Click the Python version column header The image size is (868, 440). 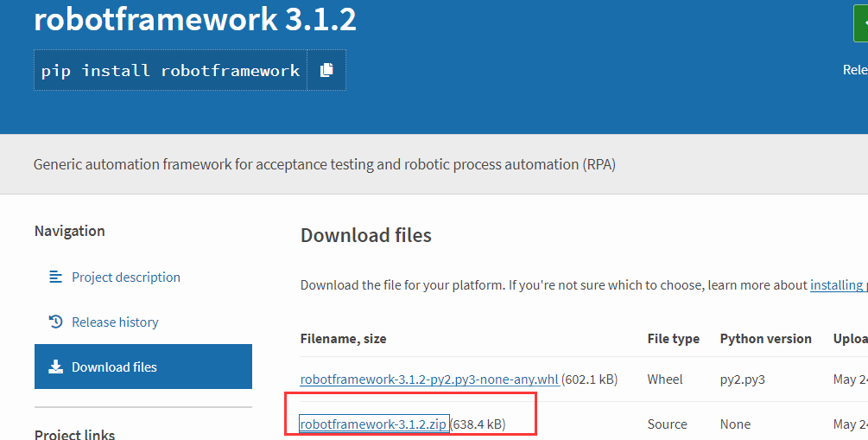click(x=765, y=339)
